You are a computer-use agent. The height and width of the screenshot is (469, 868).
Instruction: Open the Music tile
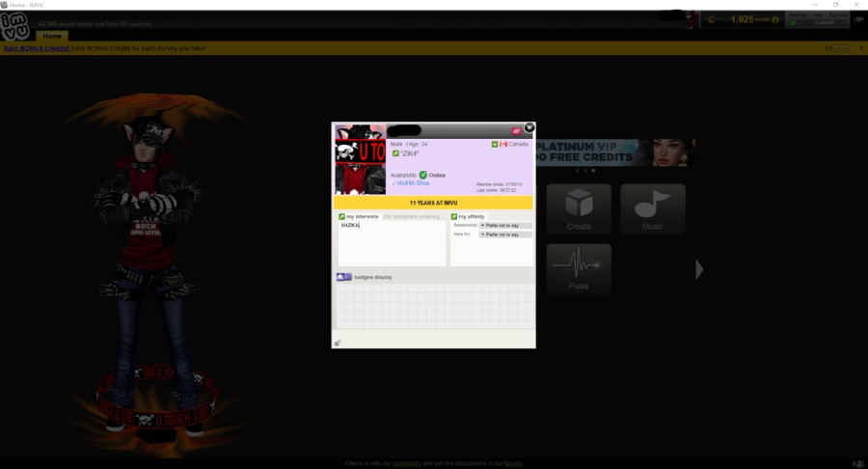click(653, 208)
